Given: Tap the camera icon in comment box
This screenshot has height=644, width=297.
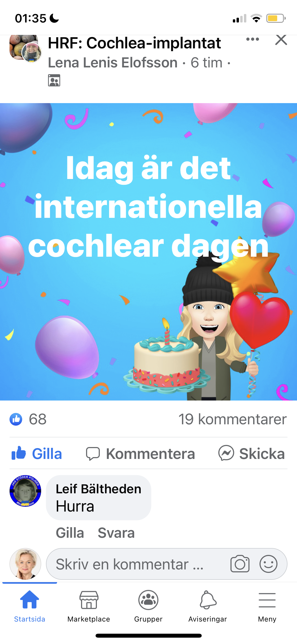Looking at the screenshot, I should (240, 564).
